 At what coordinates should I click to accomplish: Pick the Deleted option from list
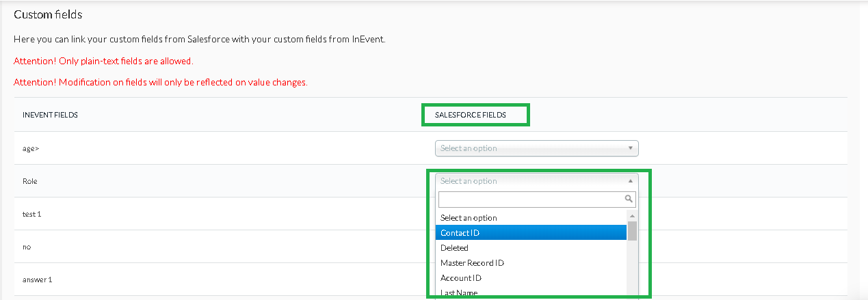pos(531,248)
